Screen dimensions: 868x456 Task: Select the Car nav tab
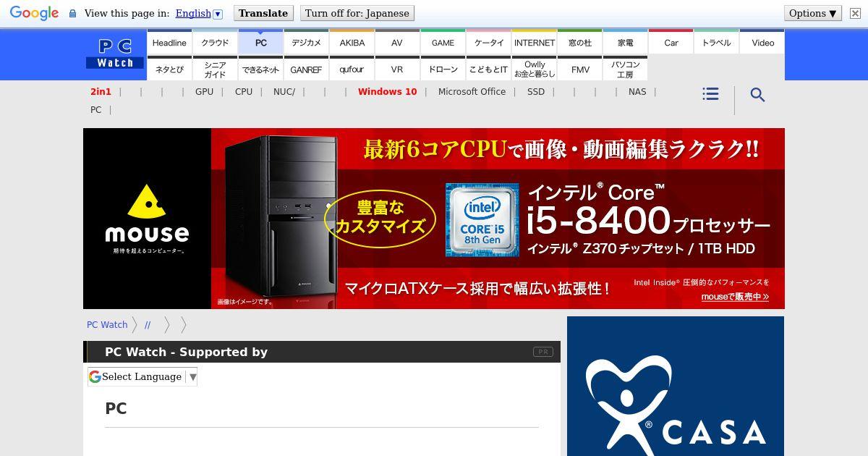671,42
